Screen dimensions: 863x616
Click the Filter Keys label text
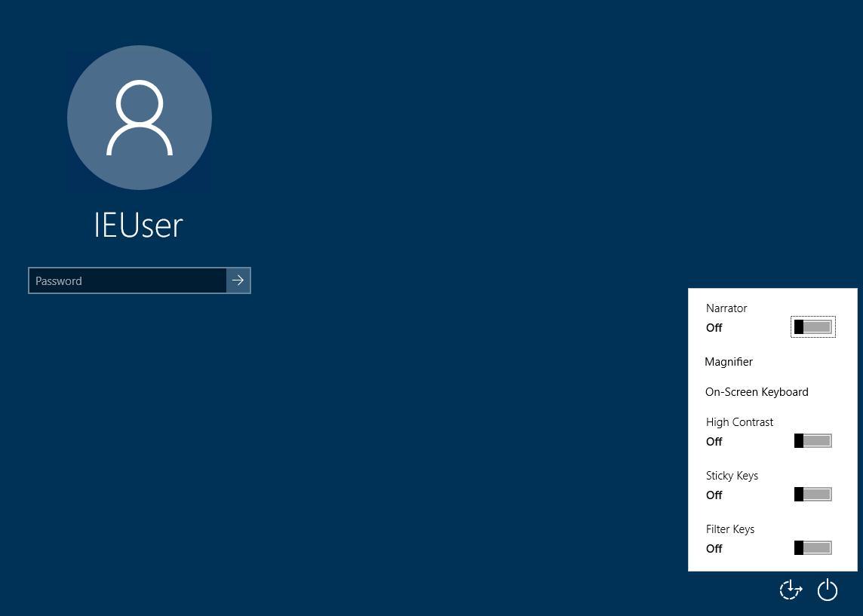click(x=730, y=529)
